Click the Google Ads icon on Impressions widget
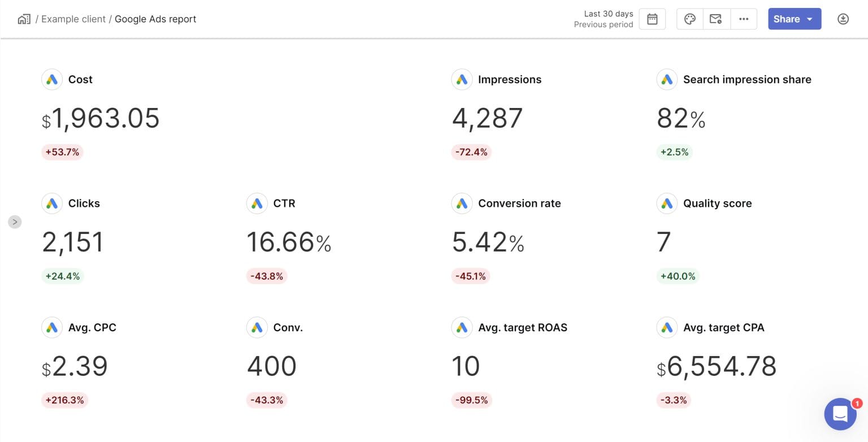The height and width of the screenshot is (442, 868). (462, 79)
